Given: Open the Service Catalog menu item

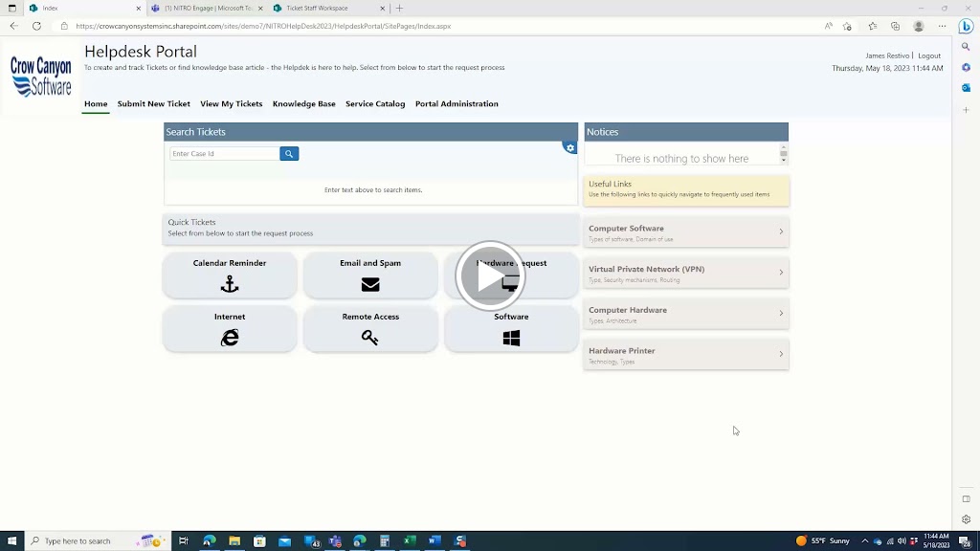Looking at the screenshot, I should tap(375, 103).
